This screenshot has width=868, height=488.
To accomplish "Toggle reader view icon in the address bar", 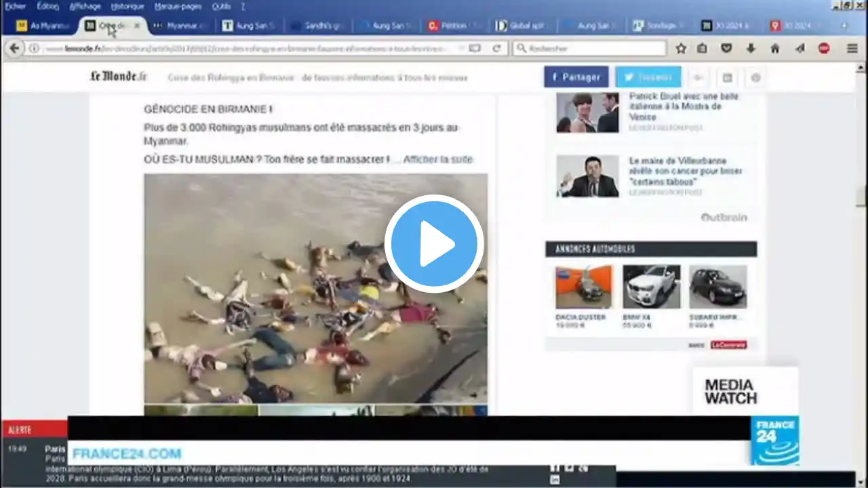I will (x=475, y=48).
